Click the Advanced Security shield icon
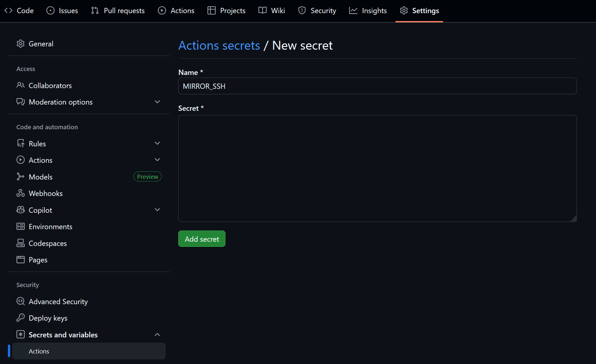This screenshot has width=596, height=364. point(20,302)
